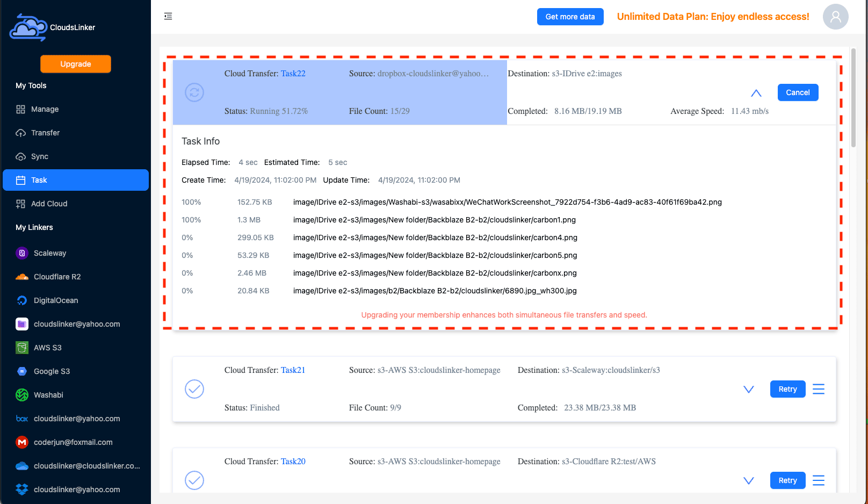Screen dimensions: 868x504
Task: Open the Add Cloud menu item
Action: click(x=76, y=204)
